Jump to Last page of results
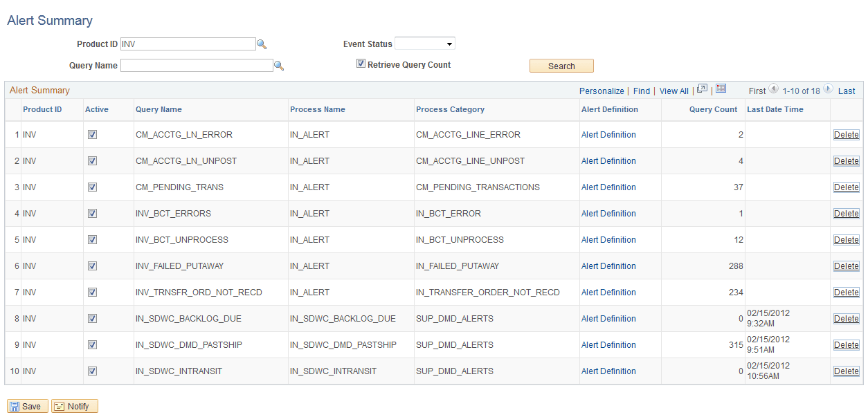This screenshot has width=868, height=417. tap(846, 91)
